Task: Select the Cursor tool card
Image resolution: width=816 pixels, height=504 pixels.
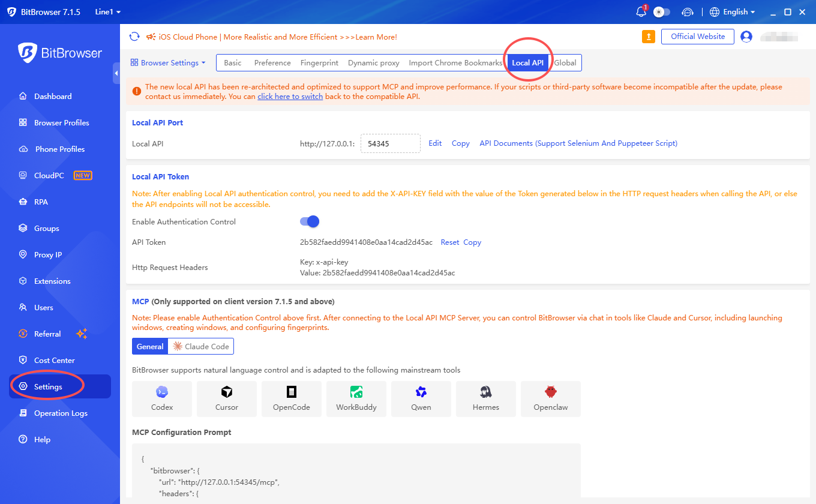Action: [x=227, y=399]
